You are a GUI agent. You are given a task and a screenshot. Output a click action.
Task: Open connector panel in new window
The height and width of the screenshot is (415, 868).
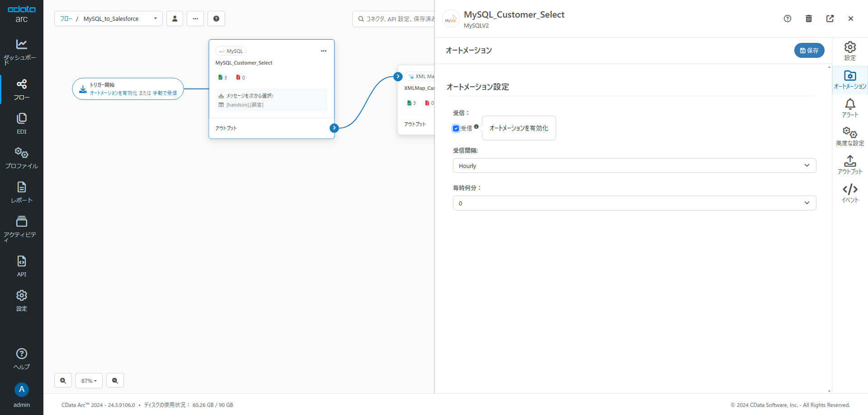coord(830,19)
